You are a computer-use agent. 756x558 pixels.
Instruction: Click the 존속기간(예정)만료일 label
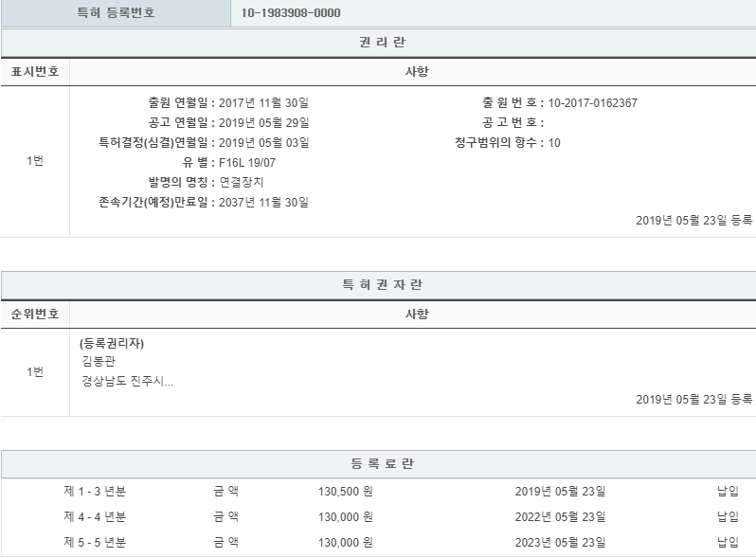(156, 202)
